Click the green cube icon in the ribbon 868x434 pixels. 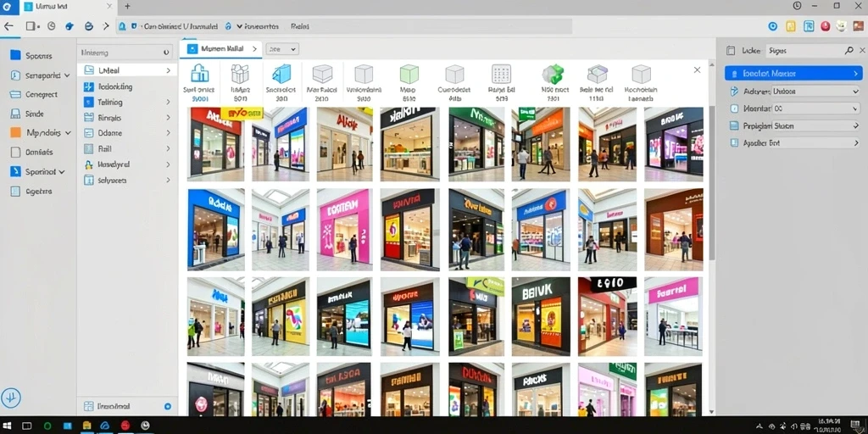409,74
